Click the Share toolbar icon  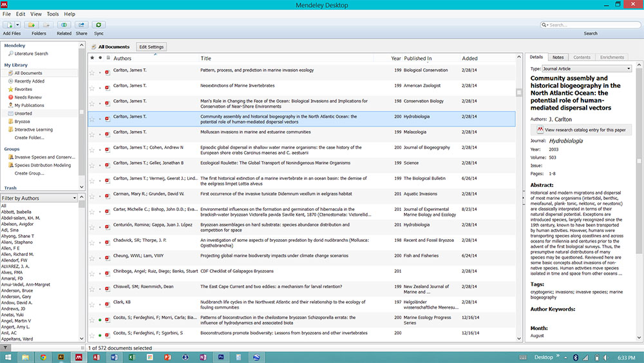pyautogui.click(x=81, y=25)
